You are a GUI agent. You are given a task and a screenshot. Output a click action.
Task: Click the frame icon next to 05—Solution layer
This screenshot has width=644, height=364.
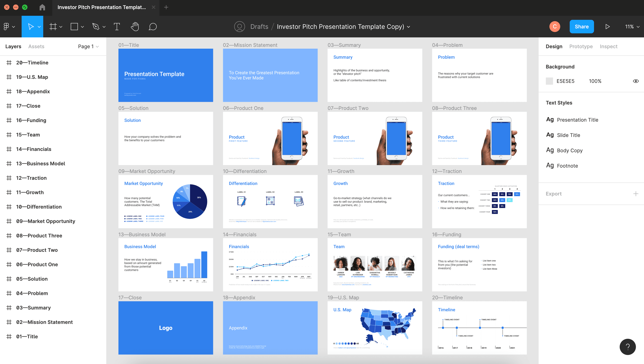tap(9, 279)
